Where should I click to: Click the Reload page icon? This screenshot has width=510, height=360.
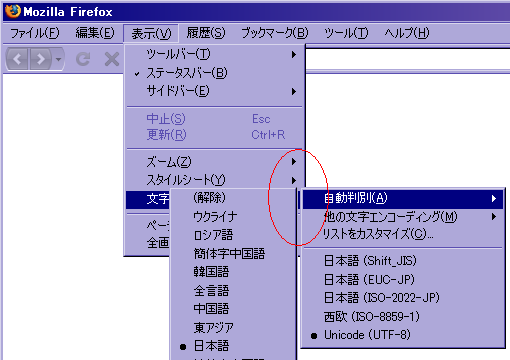point(83,59)
